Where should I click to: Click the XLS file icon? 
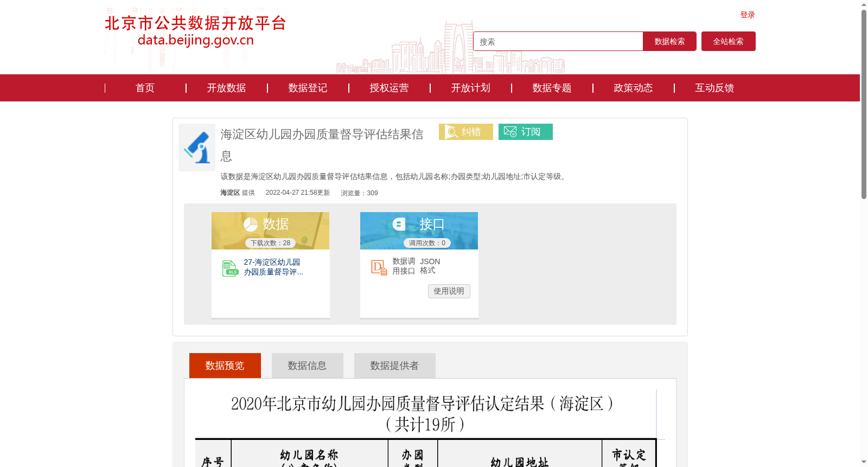coord(230,268)
